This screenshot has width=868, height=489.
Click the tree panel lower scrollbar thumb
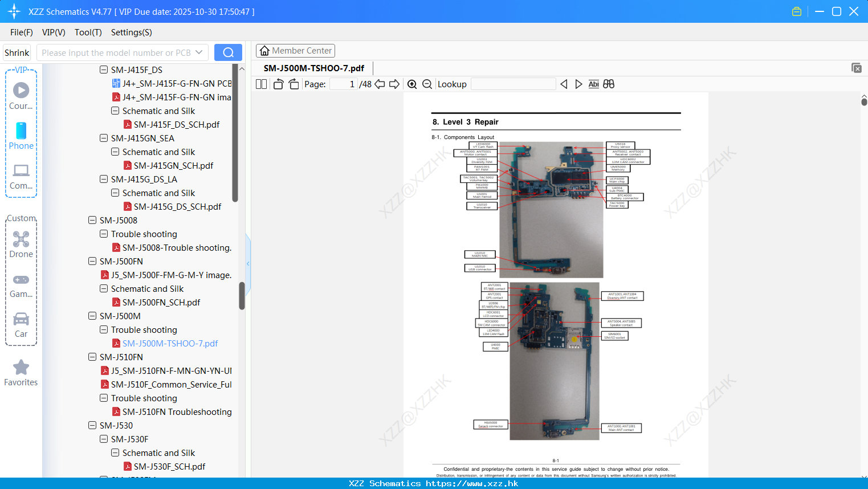click(242, 296)
